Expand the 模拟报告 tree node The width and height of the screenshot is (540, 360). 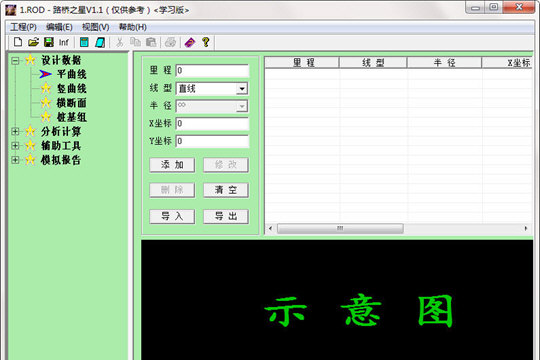click(x=15, y=160)
